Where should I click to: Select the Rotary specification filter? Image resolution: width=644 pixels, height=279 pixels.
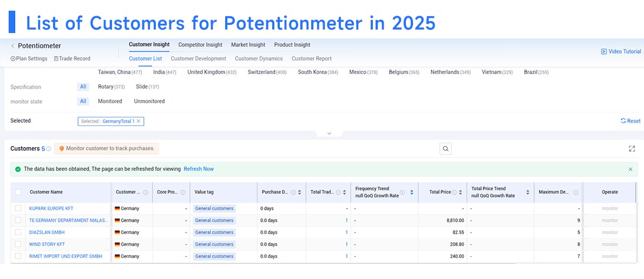pyautogui.click(x=111, y=87)
